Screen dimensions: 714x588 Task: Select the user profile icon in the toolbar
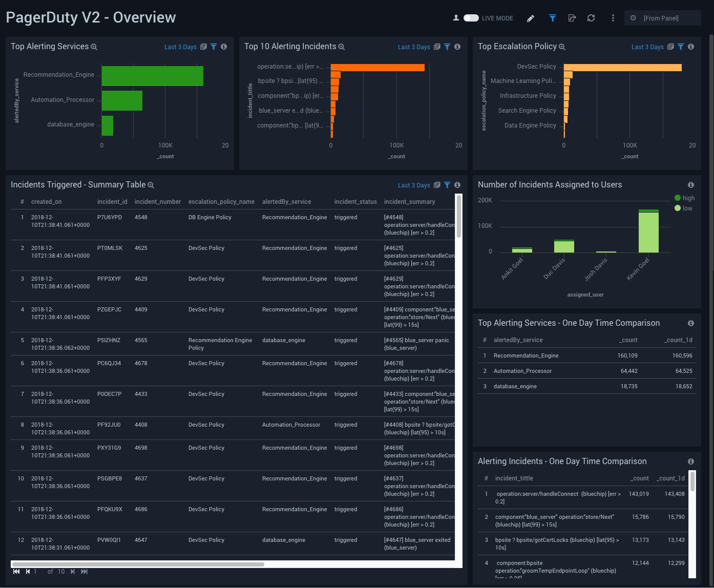click(456, 17)
